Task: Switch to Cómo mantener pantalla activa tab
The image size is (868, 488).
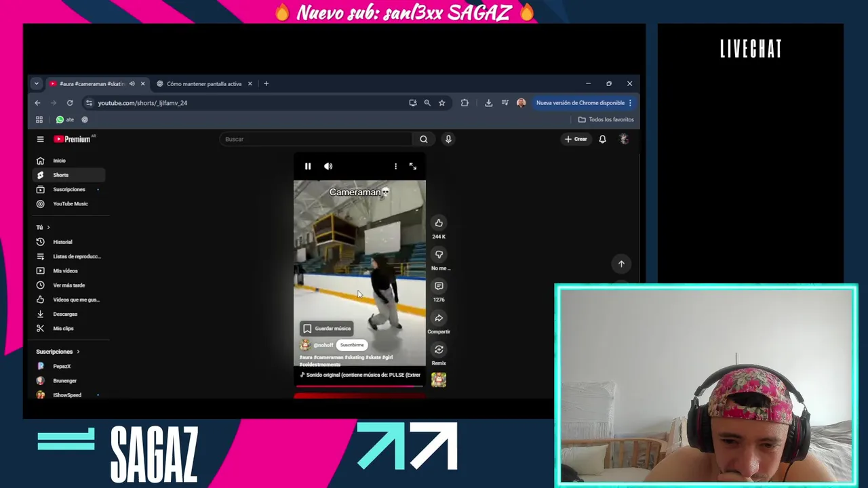Action: click(x=203, y=84)
